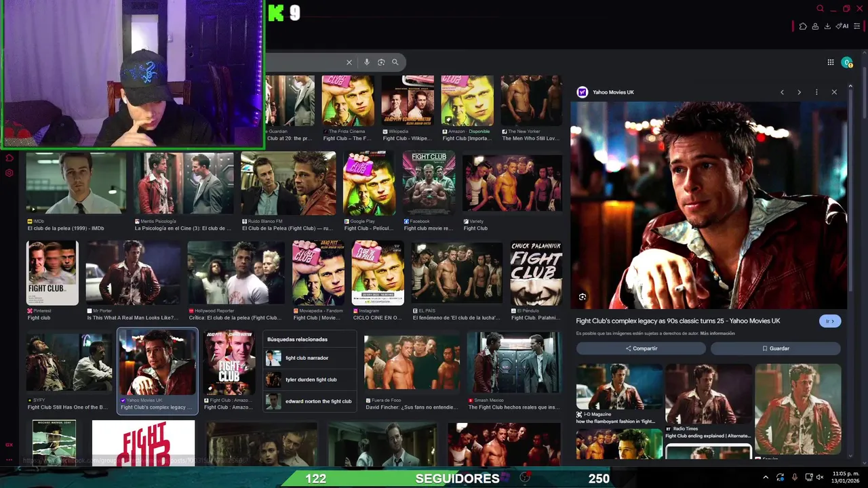Clear the search box with the X icon
The image size is (868, 488).
click(x=349, y=62)
